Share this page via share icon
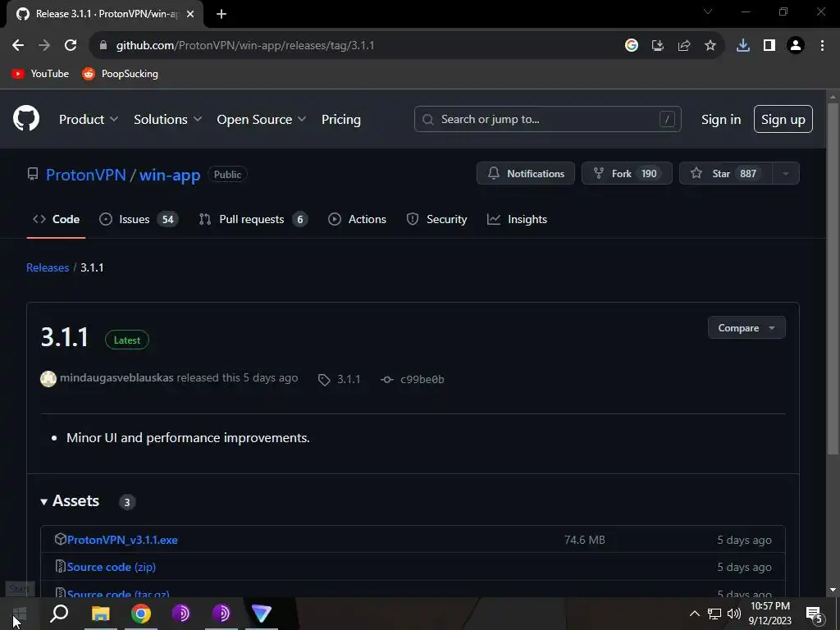Screen dimensions: 840x630 (x=684, y=46)
